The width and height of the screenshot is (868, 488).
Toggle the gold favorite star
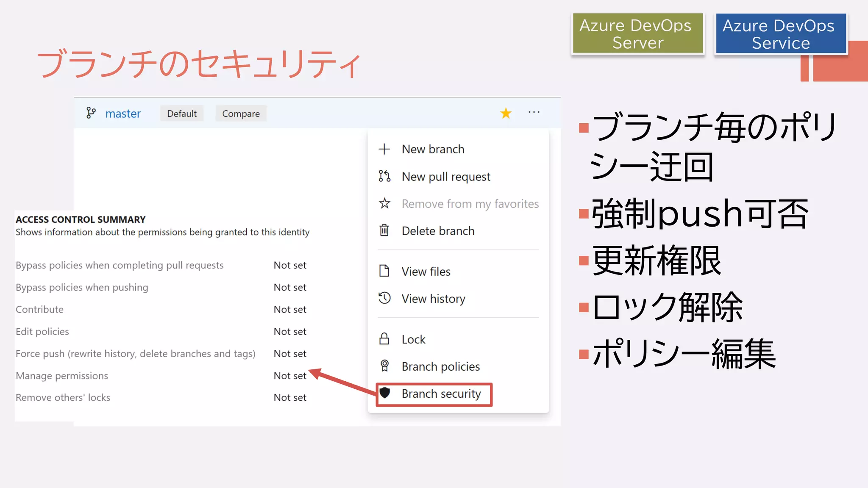click(x=506, y=113)
